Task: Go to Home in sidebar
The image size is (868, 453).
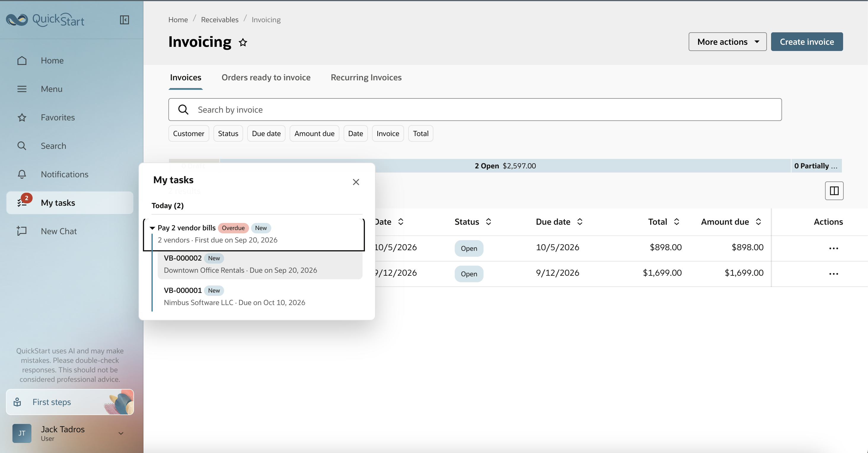Action: (x=70, y=60)
